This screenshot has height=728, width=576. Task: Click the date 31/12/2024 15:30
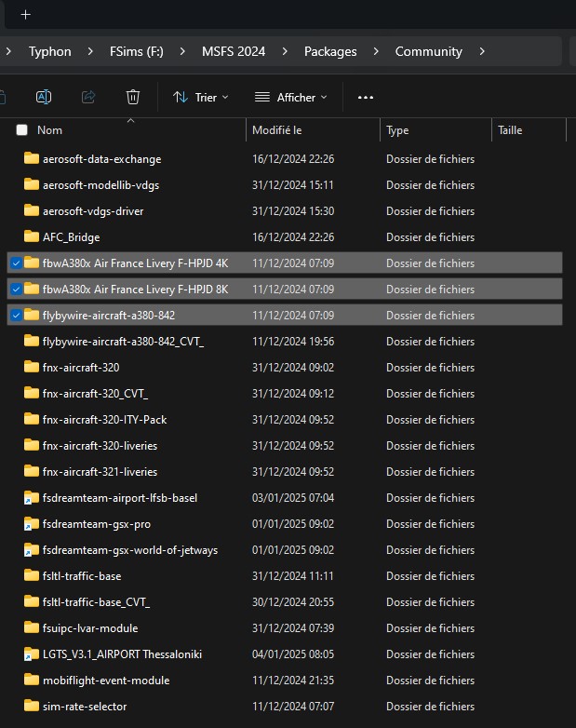click(x=293, y=210)
